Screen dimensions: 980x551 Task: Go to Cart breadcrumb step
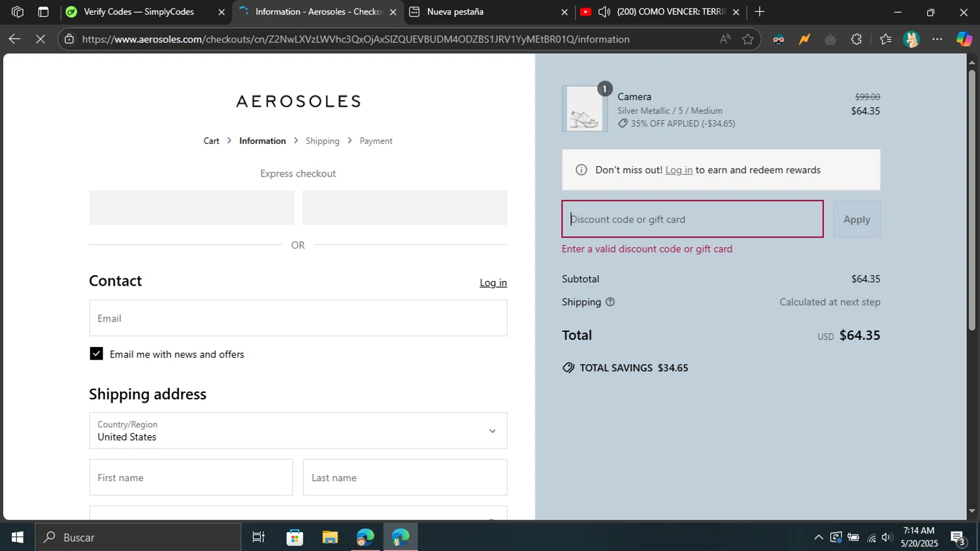pyautogui.click(x=211, y=141)
